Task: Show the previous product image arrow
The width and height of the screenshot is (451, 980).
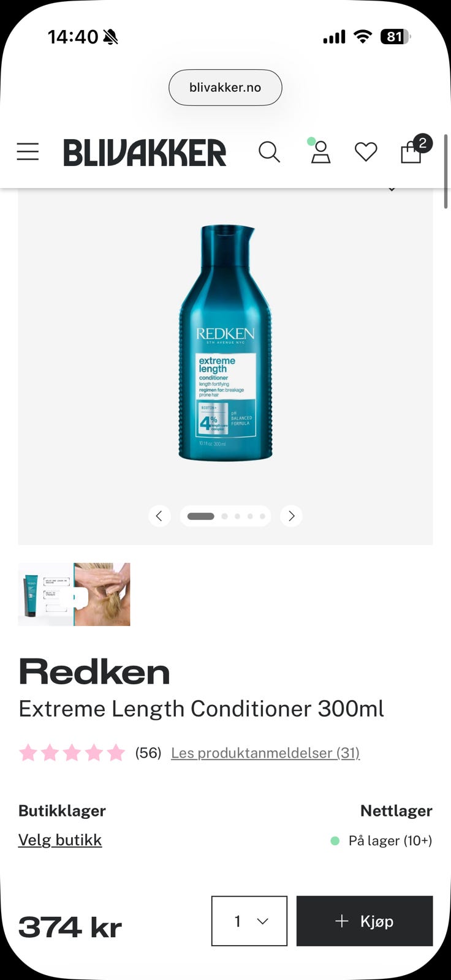Action: pos(159,516)
